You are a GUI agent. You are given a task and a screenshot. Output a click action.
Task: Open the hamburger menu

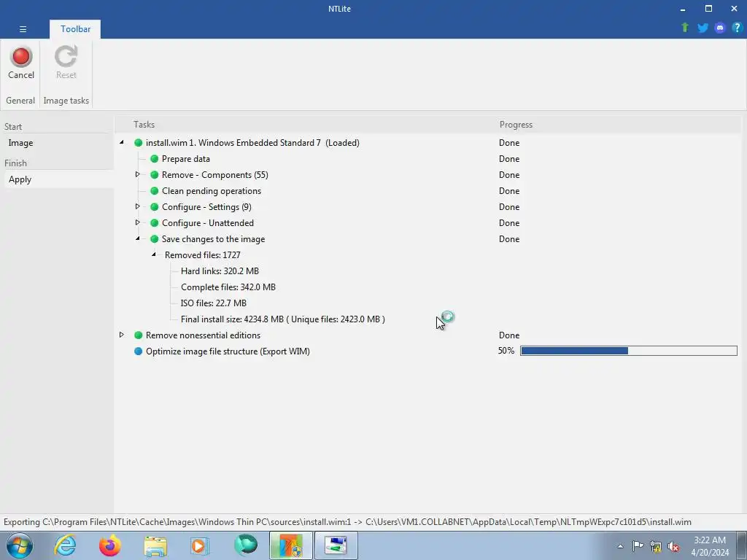point(23,29)
